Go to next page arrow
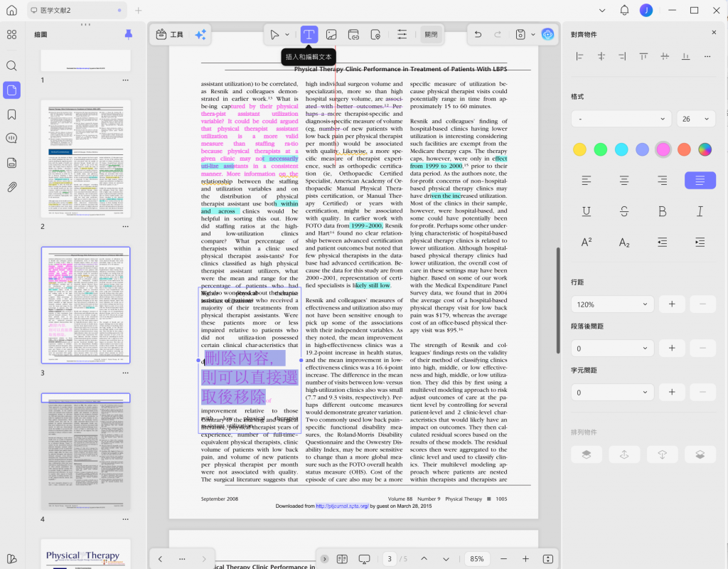This screenshot has width=728, height=569. point(446,559)
